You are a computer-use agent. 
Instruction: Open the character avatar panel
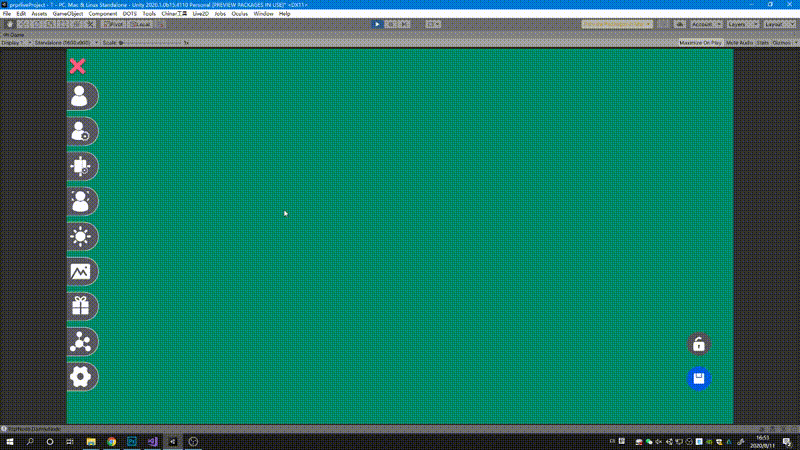click(x=82, y=96)
